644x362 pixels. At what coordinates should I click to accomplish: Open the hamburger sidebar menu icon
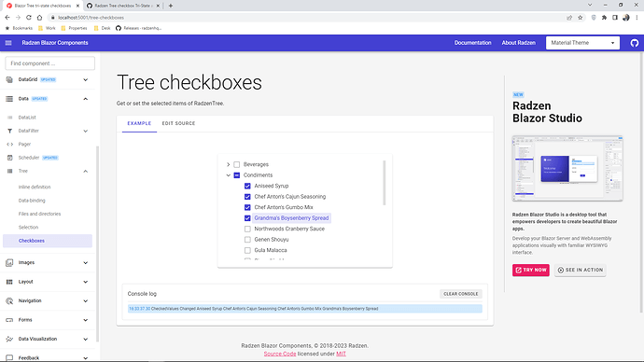tap(8, 43)
